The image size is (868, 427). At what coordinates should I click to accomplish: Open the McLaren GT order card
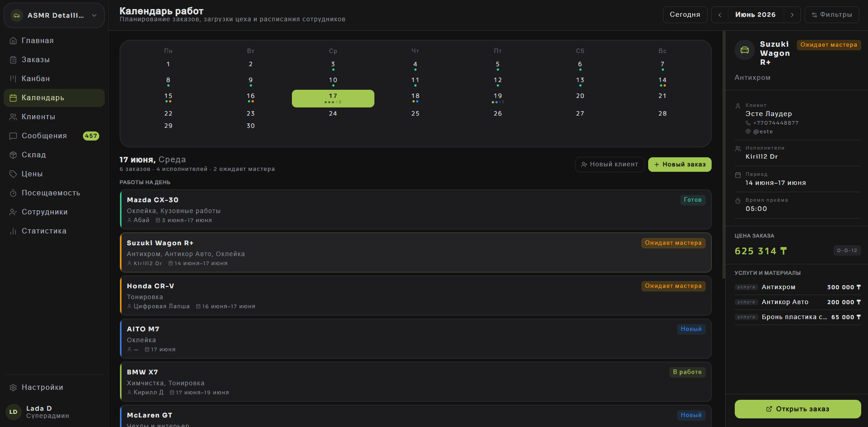point(416,416)
